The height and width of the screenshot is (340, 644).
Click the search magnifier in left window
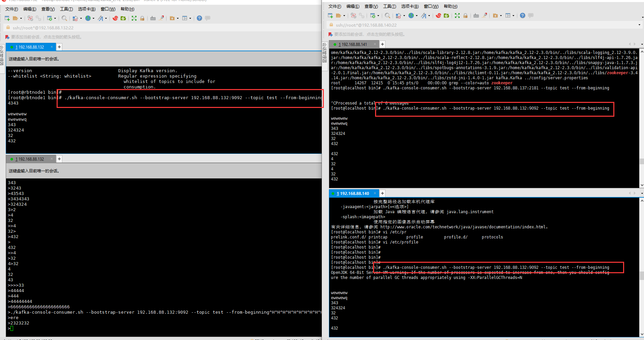click(x=64, y=18)
